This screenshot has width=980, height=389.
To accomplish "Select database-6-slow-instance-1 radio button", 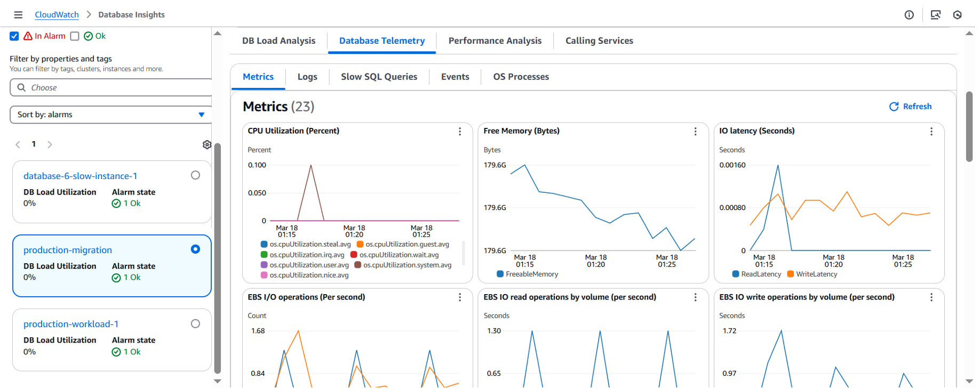I will coord(195,175).
